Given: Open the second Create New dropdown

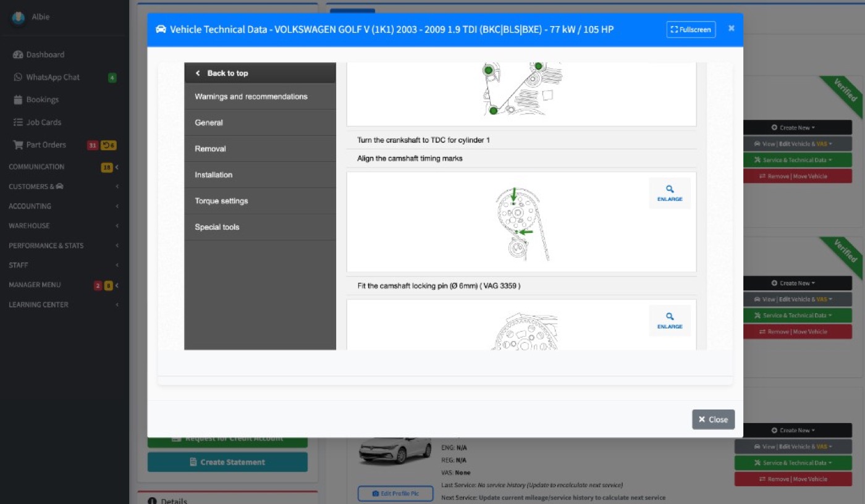Looking at the screenshot, I should tap(793, 283).
